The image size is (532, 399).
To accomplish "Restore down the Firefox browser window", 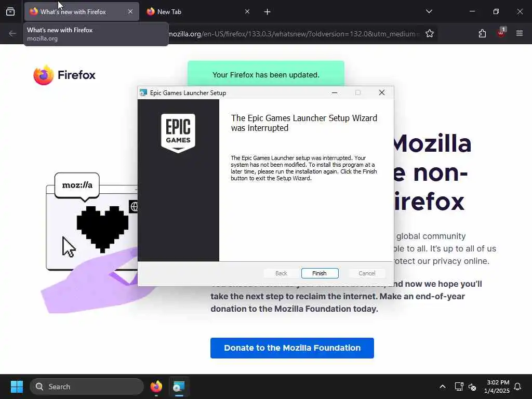I will (x=496, y=11).
